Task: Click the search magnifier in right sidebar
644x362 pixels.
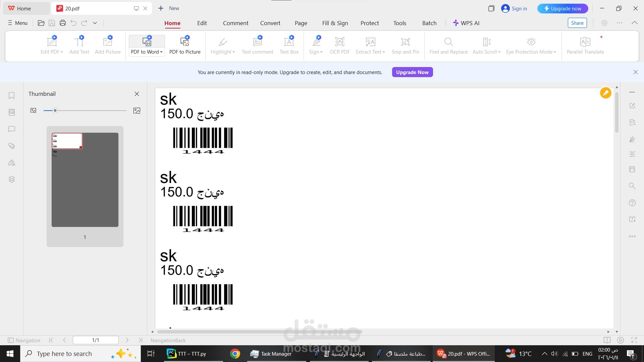Action: coord(632,186)
